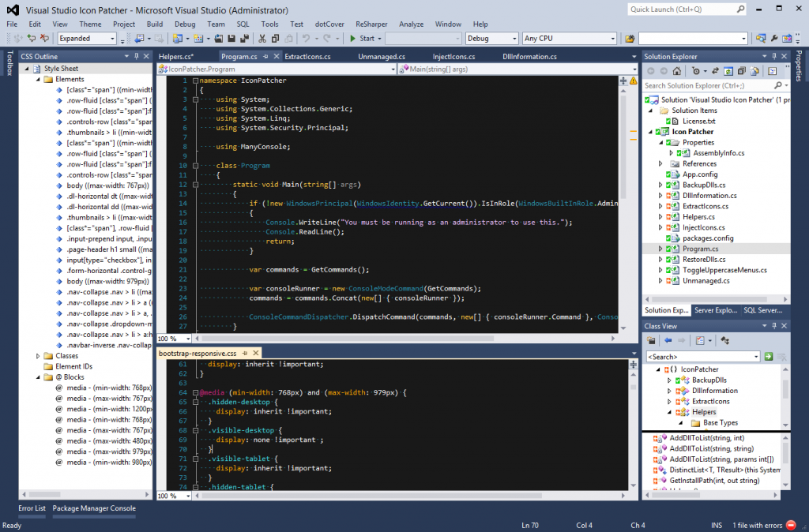
Task: Click the View Class Diagram icon
Action: coord(725,340)
